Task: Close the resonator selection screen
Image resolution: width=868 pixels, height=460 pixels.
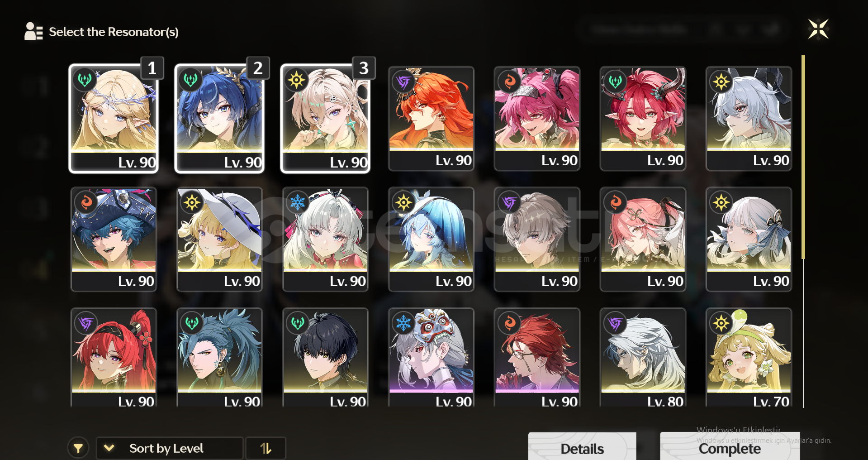Action: tap(818, 29)
